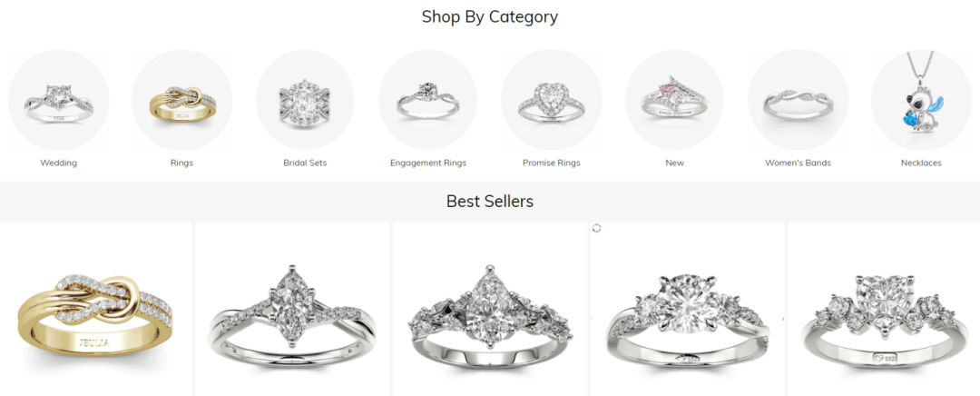Image resolution: width=980 pixels, height=396 pixels.
Task: Click the Women's Bands text link
Action: tap(799, 163)
